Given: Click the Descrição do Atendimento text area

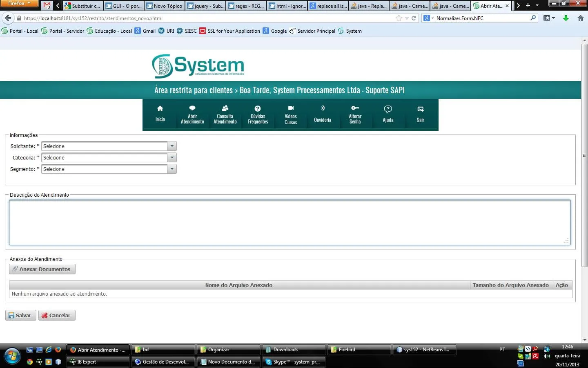Looking at the screenshot, I should click(x=290, y=222).
